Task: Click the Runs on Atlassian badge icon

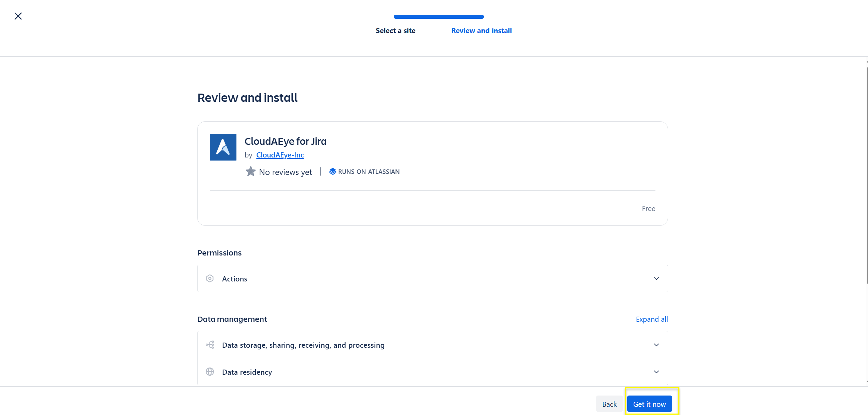Action: click(332, 171)
